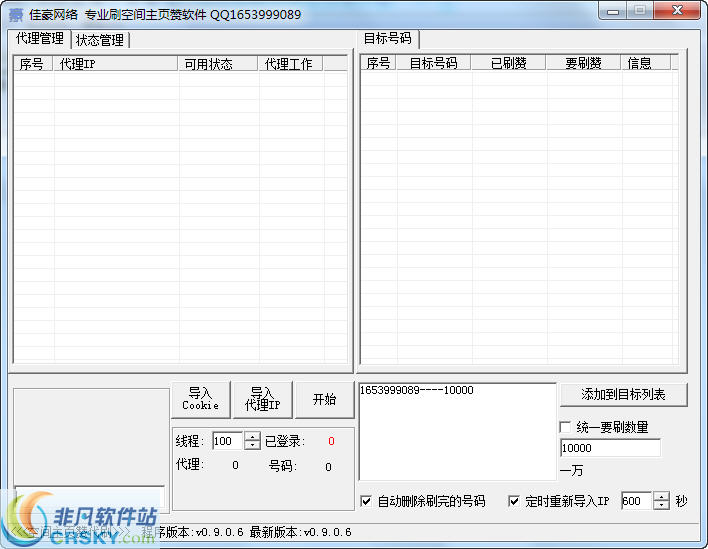Viewport: 708px width, 549px height.
Task: Click the 已刷赞 column header
Action: point(509,63)
